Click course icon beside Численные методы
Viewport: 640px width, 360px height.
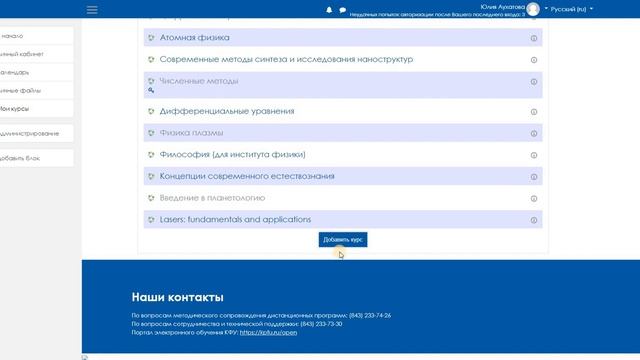[151, 81]
